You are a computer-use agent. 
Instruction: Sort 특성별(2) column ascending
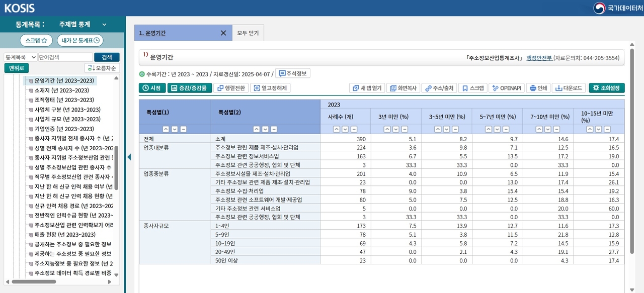(257, 129)
